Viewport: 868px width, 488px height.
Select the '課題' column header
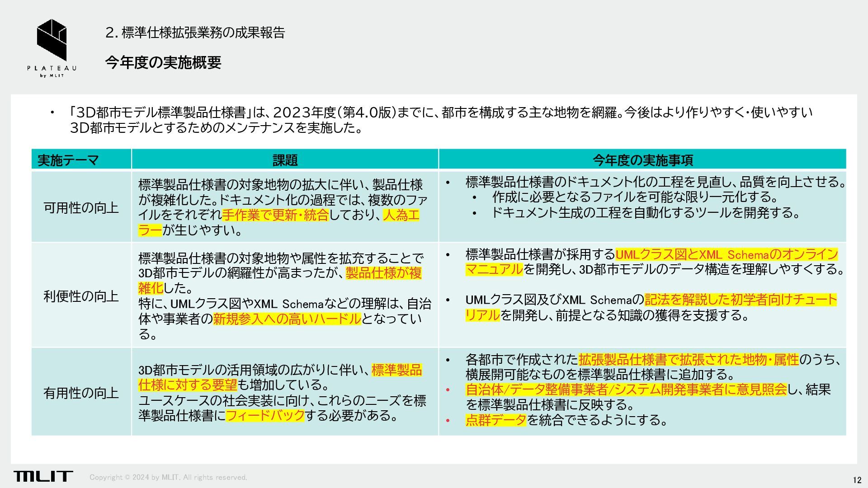click(285, 160)
